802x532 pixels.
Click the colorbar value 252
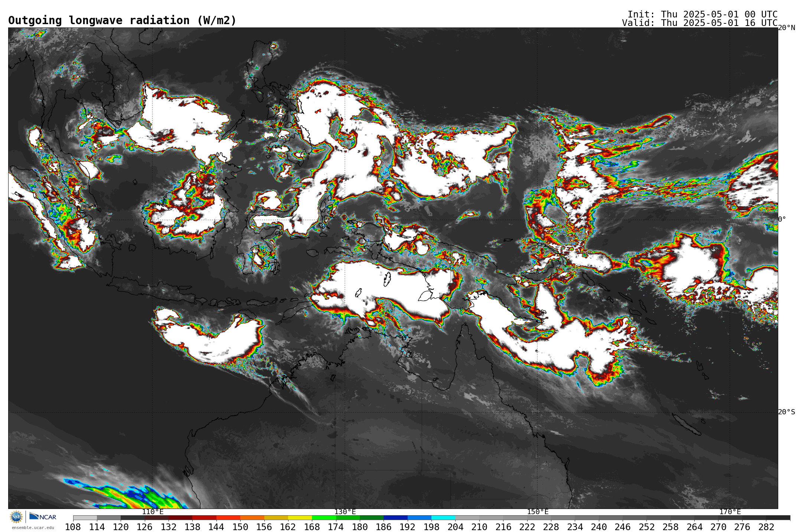point(646,527)
